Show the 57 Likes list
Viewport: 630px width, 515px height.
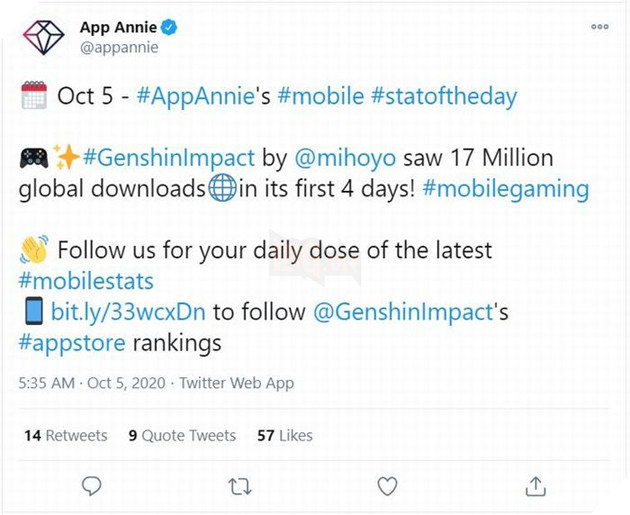click(285, 435)
